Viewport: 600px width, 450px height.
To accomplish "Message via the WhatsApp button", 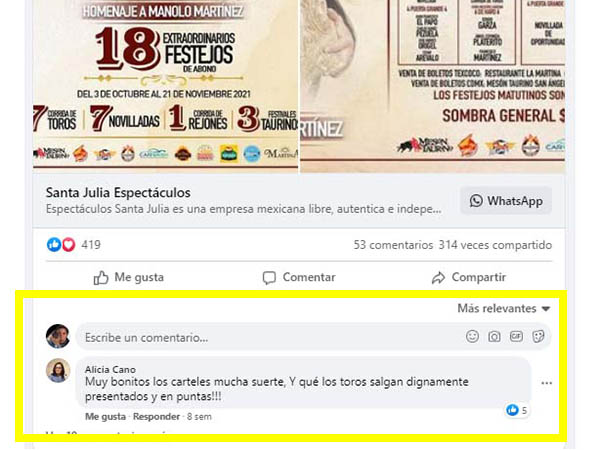I will (506, 201).
